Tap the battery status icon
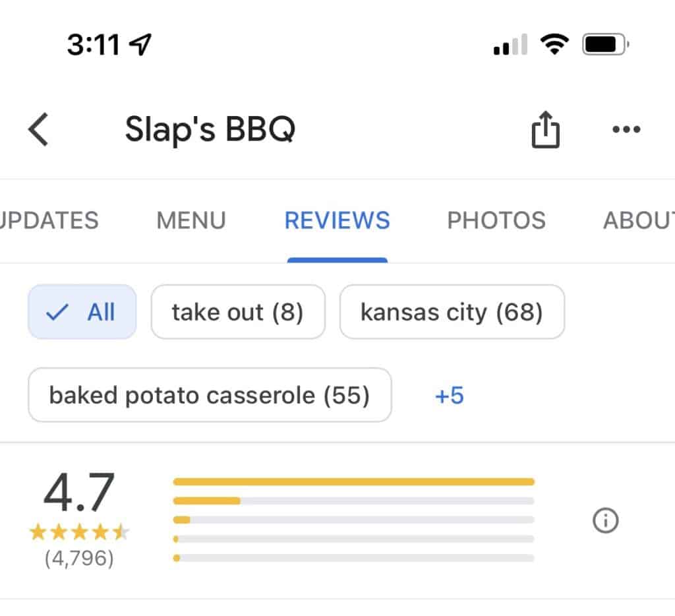Image resolution: width=675 pixels, height=616 pixels. coord(606,44)
